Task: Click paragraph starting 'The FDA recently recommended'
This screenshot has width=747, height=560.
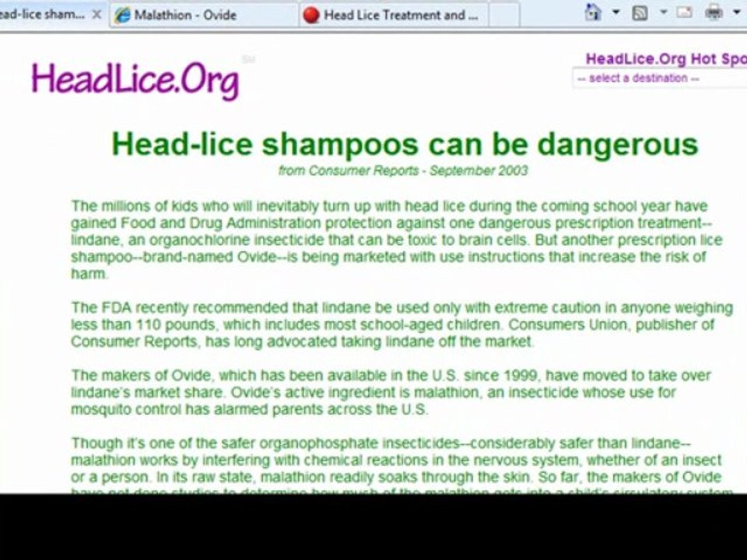Action: (402, 325)
